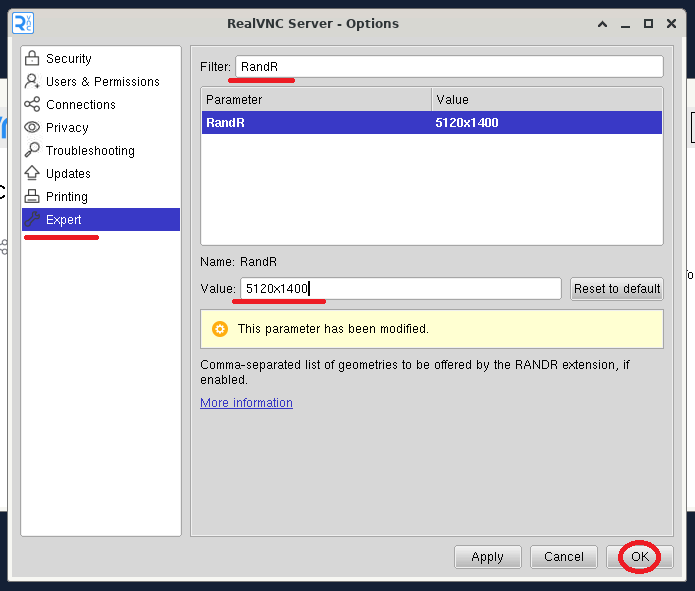Maximize the Options window

coord(648,23)
